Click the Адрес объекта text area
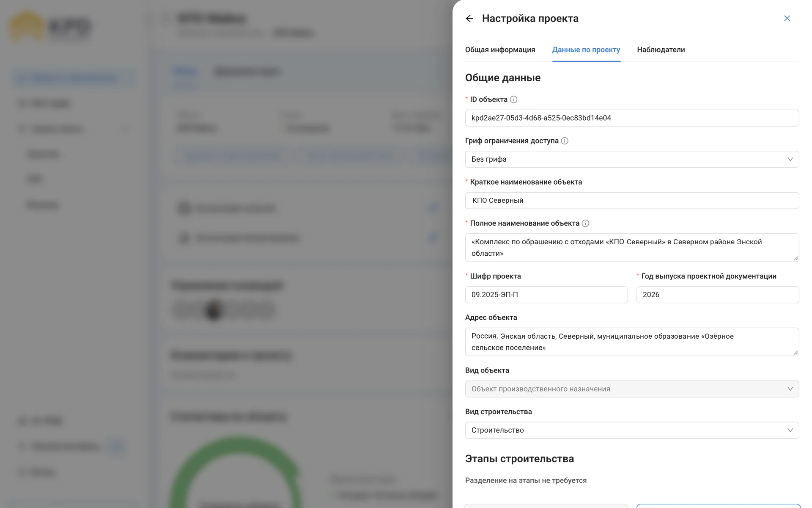This screenshot has width=812, height=508. pos(632,342)
